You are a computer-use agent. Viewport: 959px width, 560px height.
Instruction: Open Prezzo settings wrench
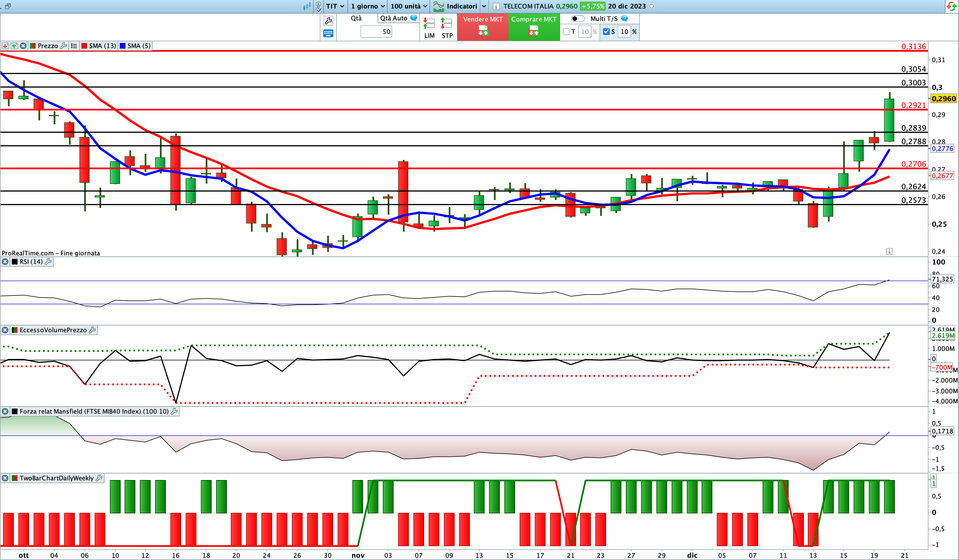coord(64,46)
